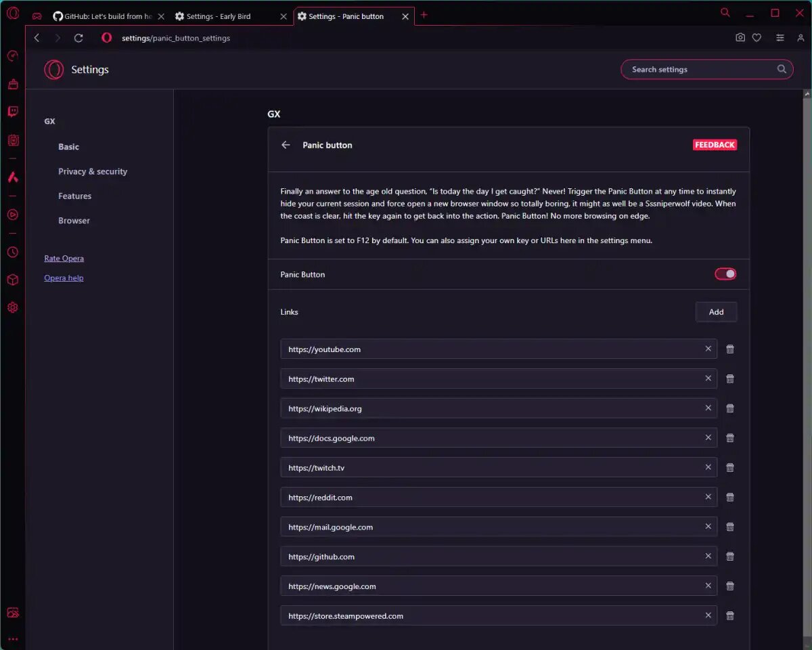
Task: Clear the youtube.com field with X
Action: [x=708, y=349]
